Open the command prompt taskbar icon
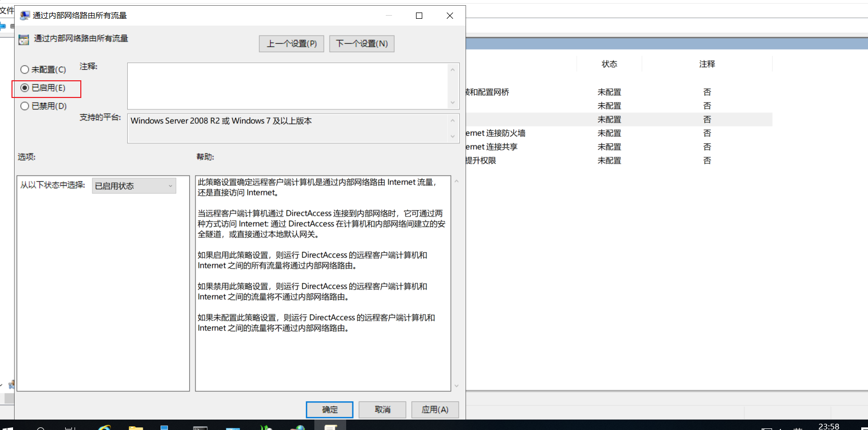 200,427
